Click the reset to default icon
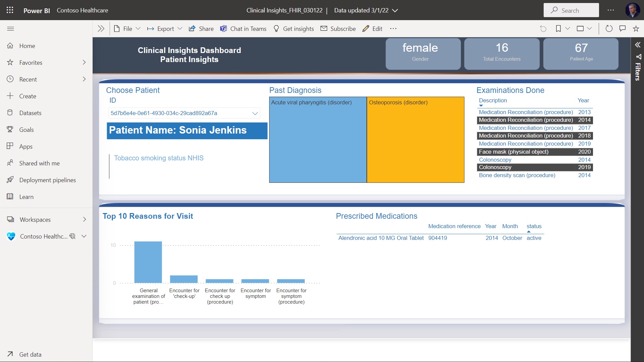 click(x=543, y=29)
